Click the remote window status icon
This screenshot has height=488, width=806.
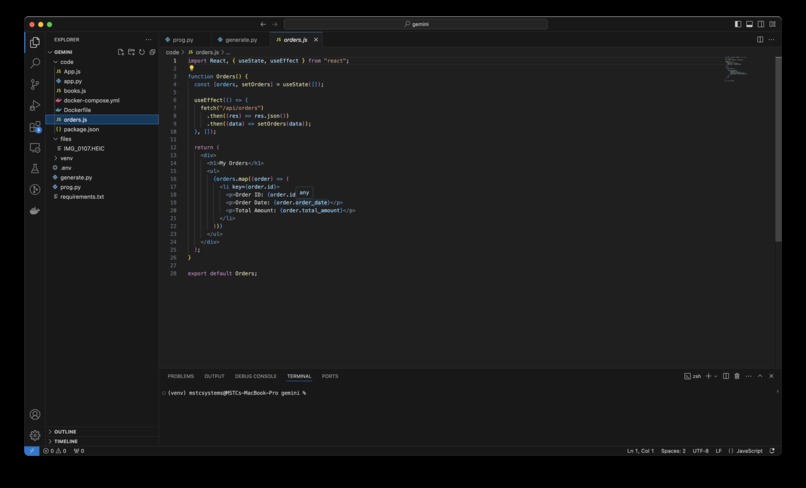pos(32,451)
